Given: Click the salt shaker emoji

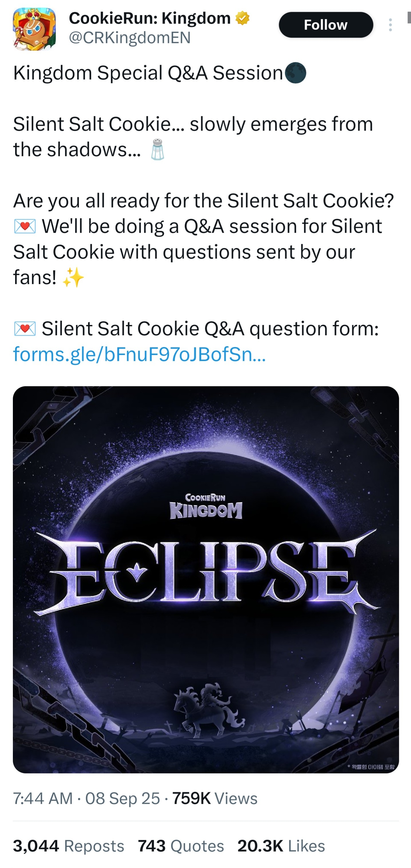Looking at the screenshot, I should tap(157, 149).
